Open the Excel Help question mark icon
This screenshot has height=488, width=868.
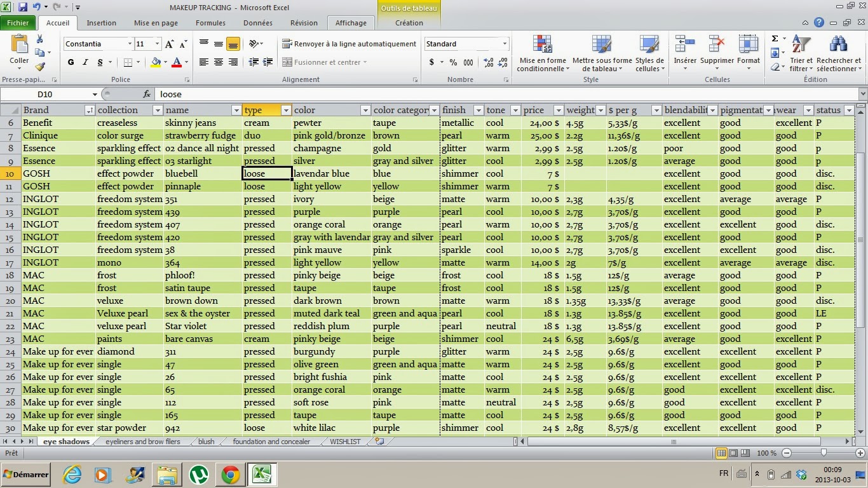click(820, 23)
